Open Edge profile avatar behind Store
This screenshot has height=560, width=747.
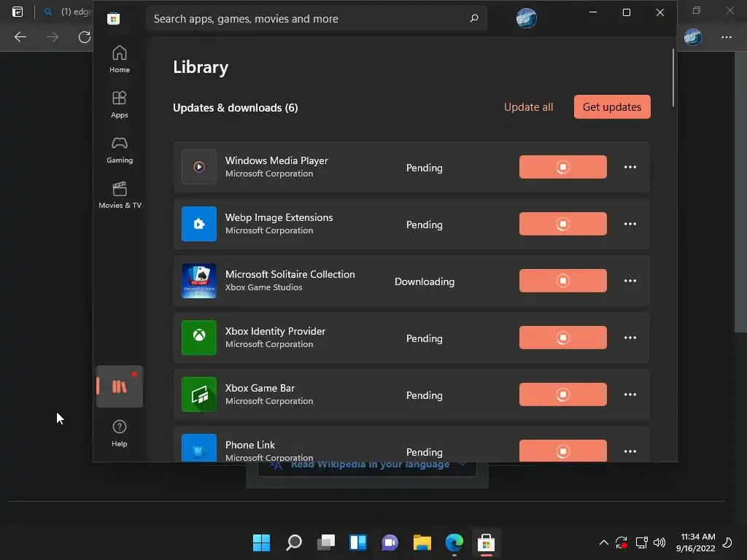[x=693, y=36]
